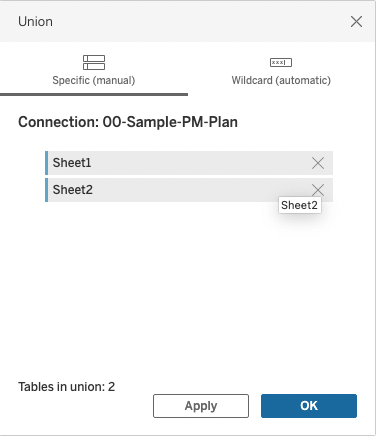
Task: Click the Specific (manual) stacked tables icon
Action: pos(94,62)
